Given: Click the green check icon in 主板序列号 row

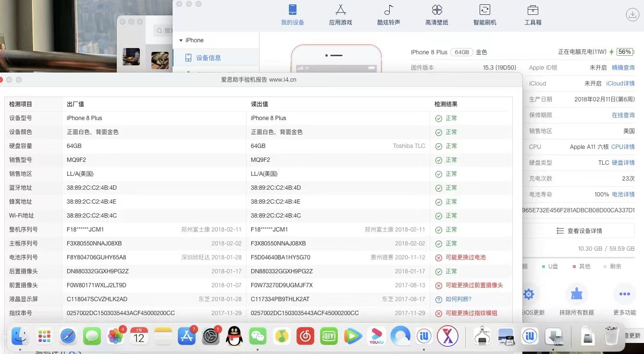Looking at the screenshot, I should tap(438, 244).
